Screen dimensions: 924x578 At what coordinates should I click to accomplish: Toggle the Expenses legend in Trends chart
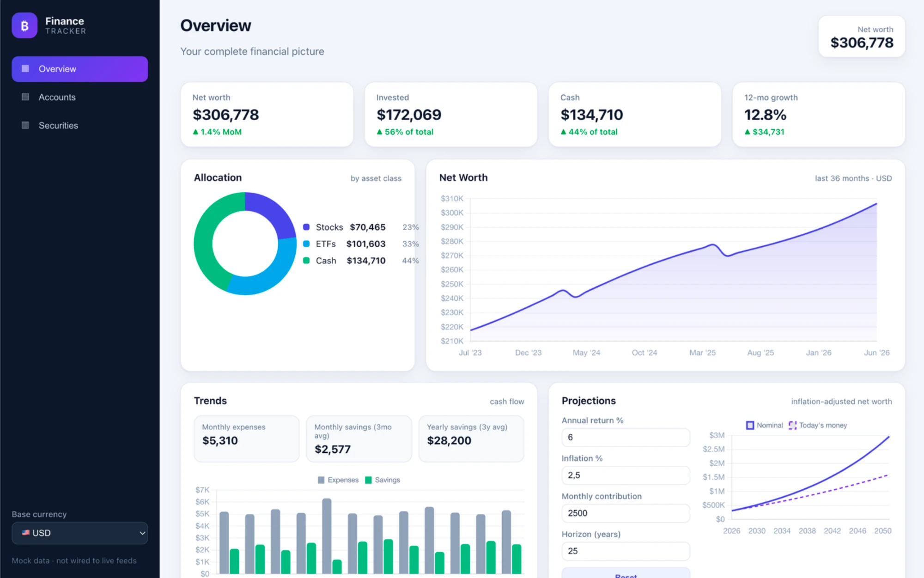coord(338,480)
